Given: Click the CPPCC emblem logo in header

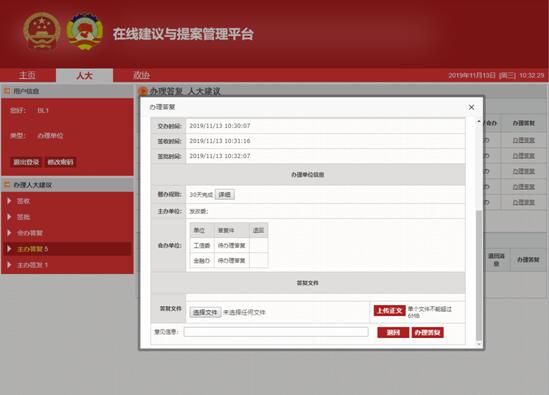Looking at the screenshot, I should tap(84, 31).
